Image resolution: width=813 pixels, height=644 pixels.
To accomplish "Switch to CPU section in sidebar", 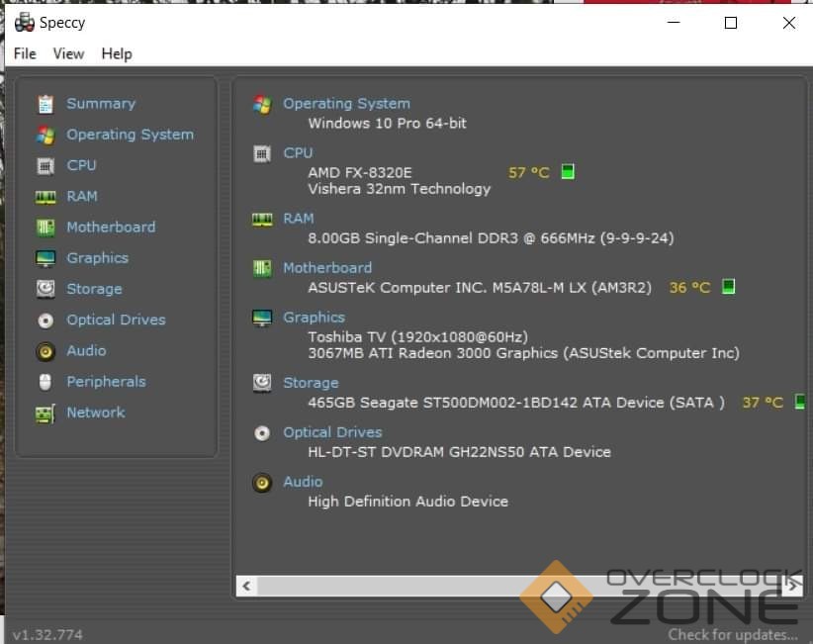I will pos(81,165).
